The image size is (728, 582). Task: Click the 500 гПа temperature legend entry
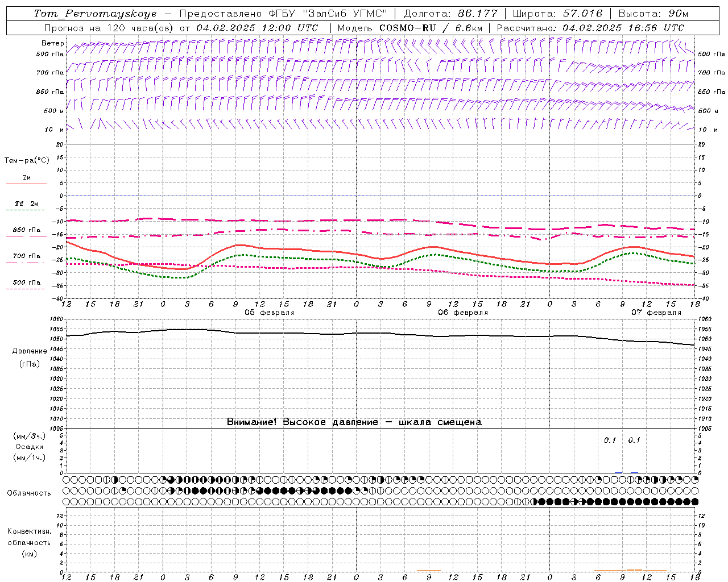click(x=26, y=282)
